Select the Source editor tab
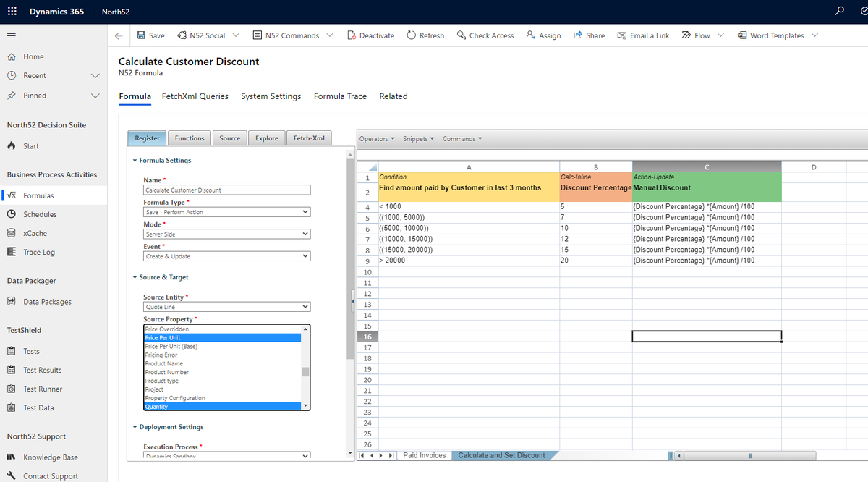 [x=230, y=138]
